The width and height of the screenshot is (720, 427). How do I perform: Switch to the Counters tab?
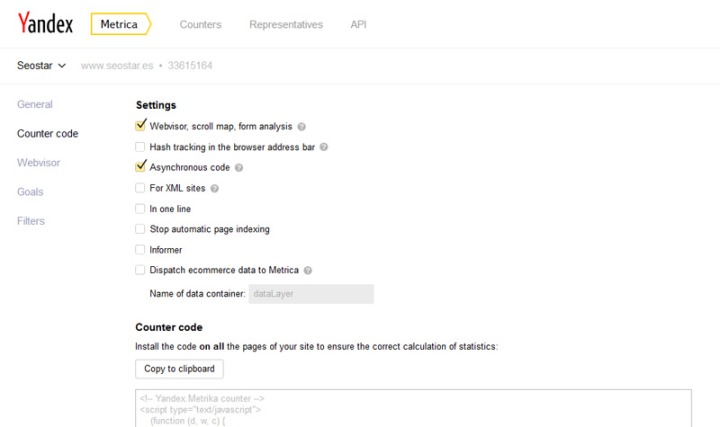[200, 25]
